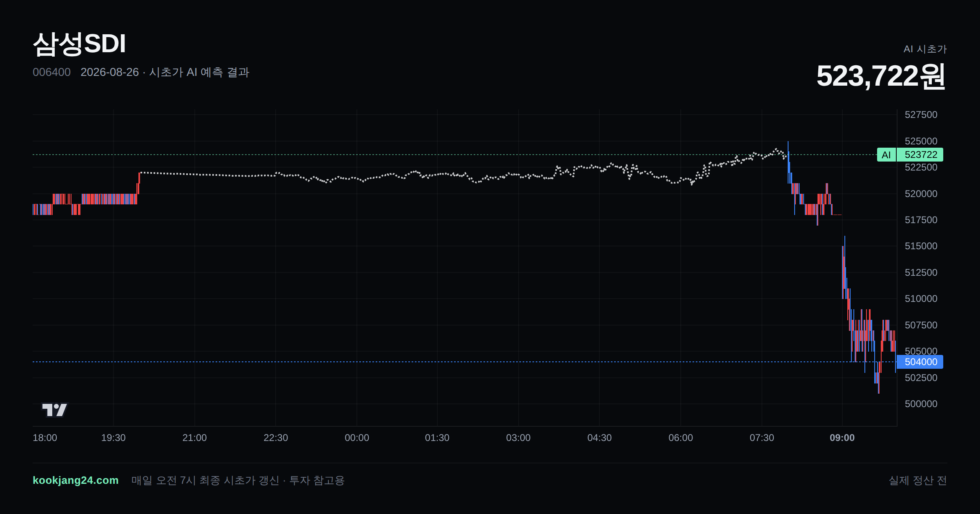Viewport: 980px width, 514px height.
Task: Click the 525000 price axis label
Action: point(921,141)
